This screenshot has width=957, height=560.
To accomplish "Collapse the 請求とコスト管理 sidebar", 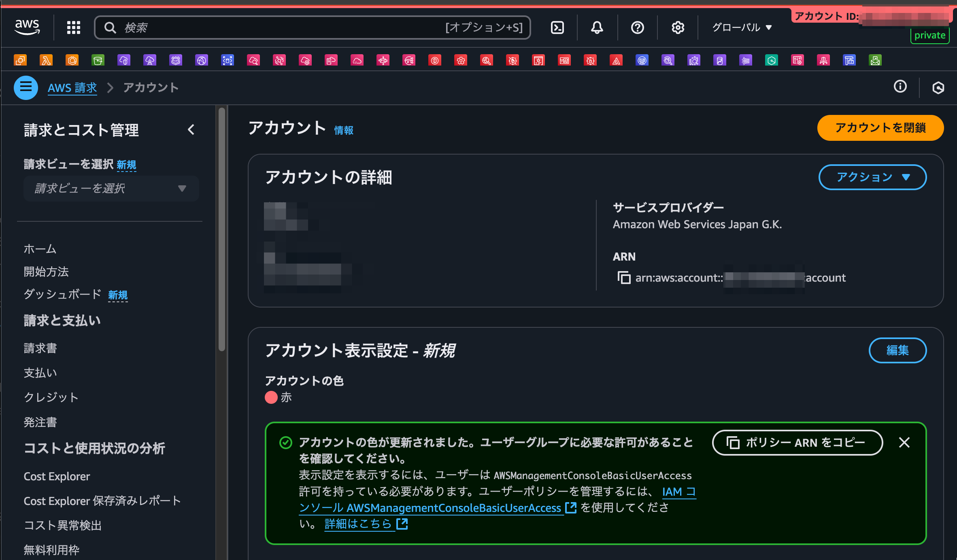I will 191,130.
